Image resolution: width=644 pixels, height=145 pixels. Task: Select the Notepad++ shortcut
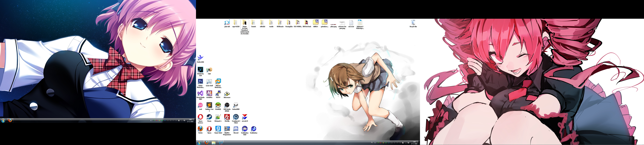click(x=218, y=118)
